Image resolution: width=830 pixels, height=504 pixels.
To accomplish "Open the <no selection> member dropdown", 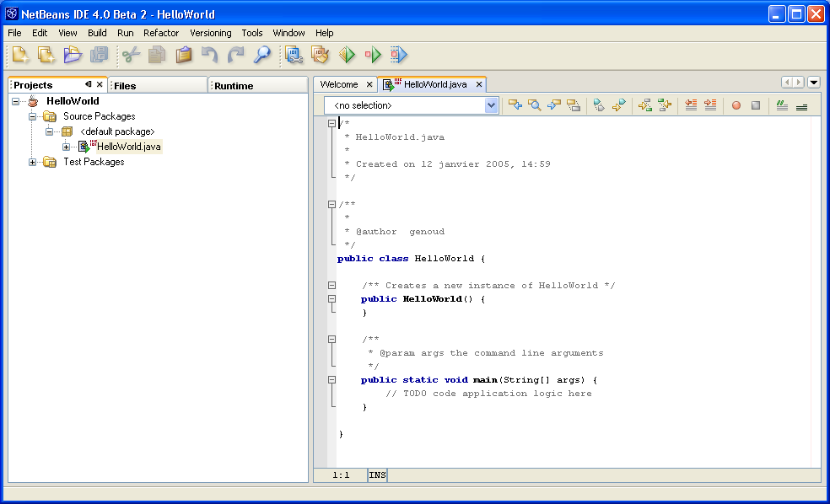I will click(x=491, y=105).
